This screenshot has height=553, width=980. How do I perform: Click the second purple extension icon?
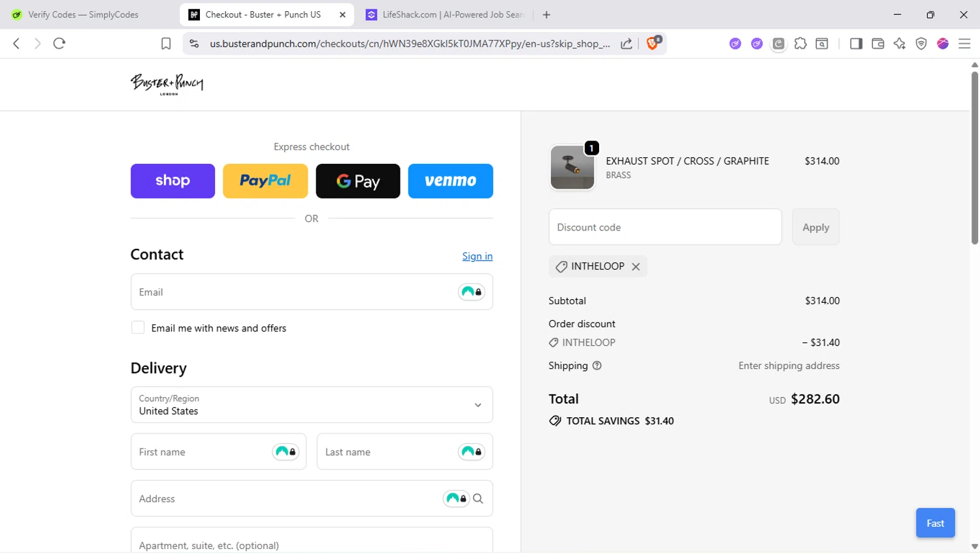(x=757, y=44)
